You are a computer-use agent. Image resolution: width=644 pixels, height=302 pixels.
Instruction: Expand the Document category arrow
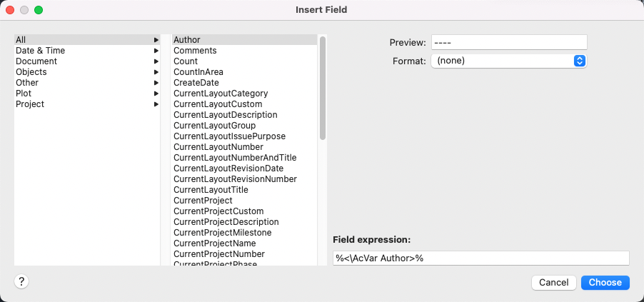click(x=156, y=61)
